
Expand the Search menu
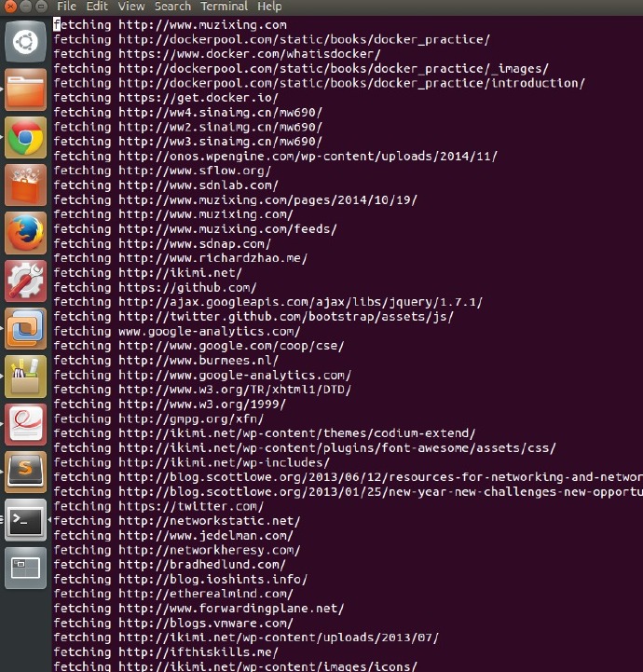click(172, 7)
